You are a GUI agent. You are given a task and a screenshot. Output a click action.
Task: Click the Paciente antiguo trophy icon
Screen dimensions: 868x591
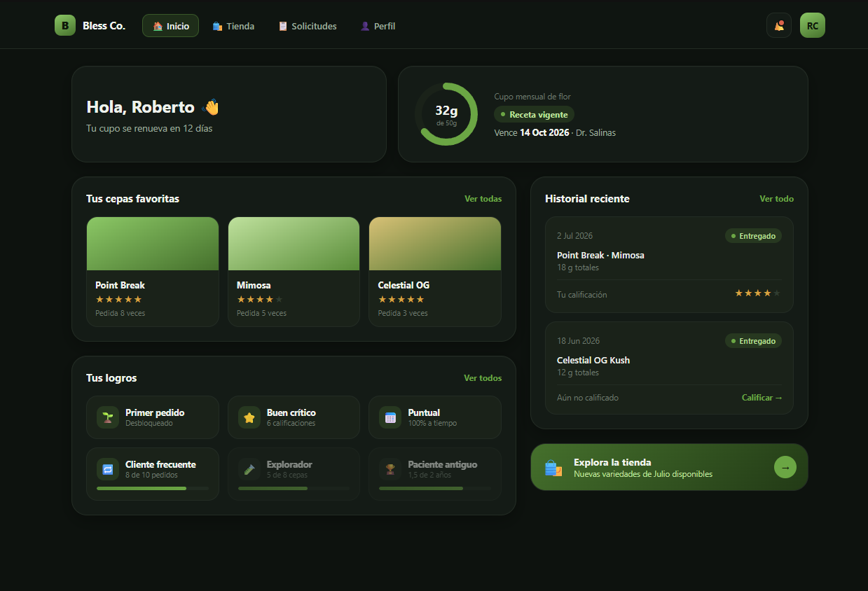point(390,469)
